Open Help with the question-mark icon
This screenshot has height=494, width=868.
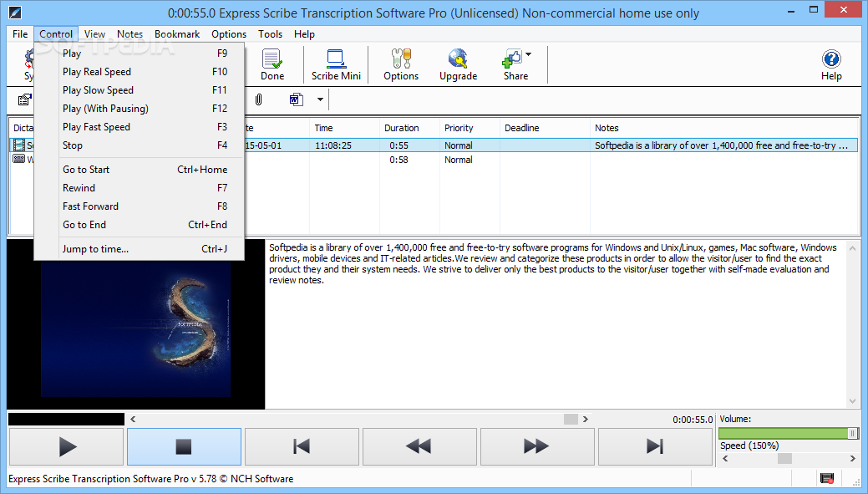(831, 59)
